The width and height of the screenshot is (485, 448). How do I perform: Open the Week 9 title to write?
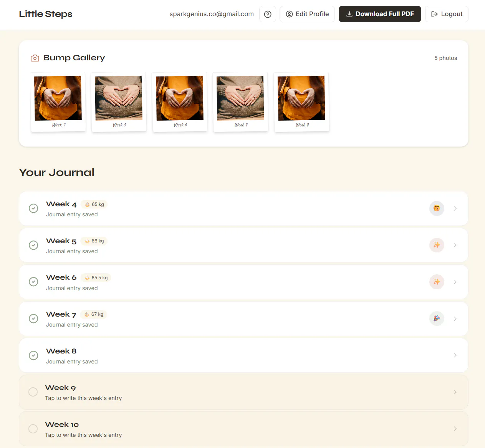(61, 388)
